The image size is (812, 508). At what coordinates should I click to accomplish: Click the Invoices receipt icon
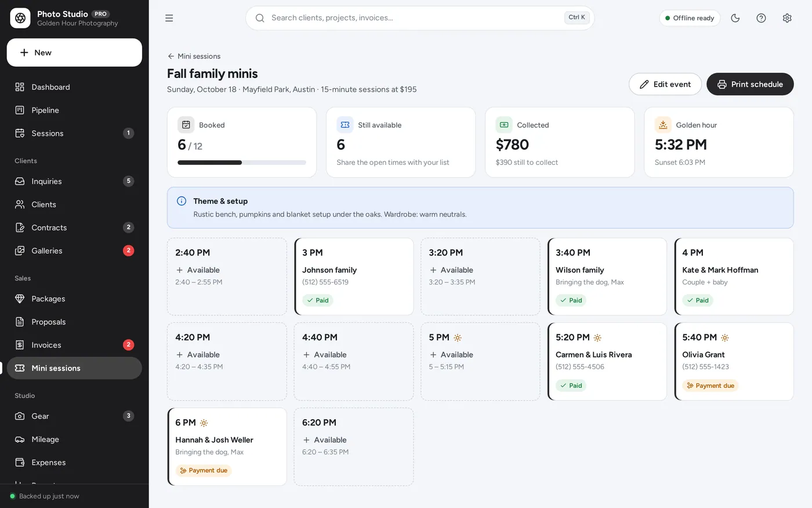pos(20,345)
